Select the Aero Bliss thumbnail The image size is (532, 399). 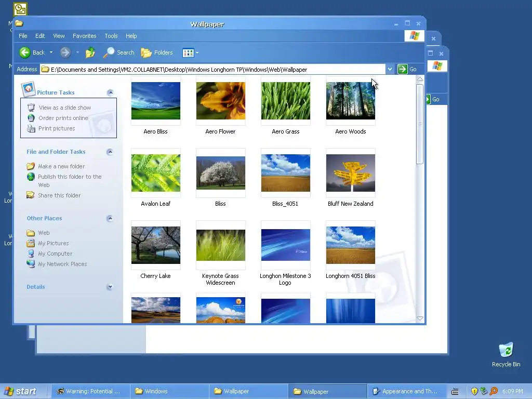156,101
